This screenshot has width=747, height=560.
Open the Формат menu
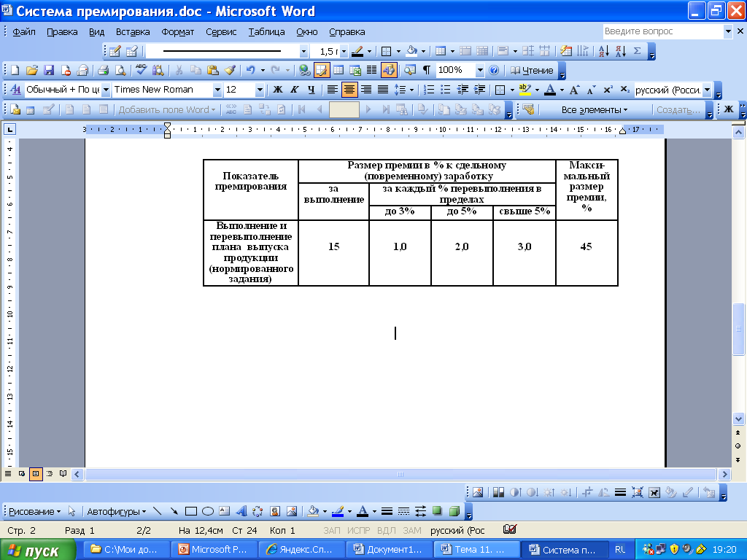tap(178, 32)
